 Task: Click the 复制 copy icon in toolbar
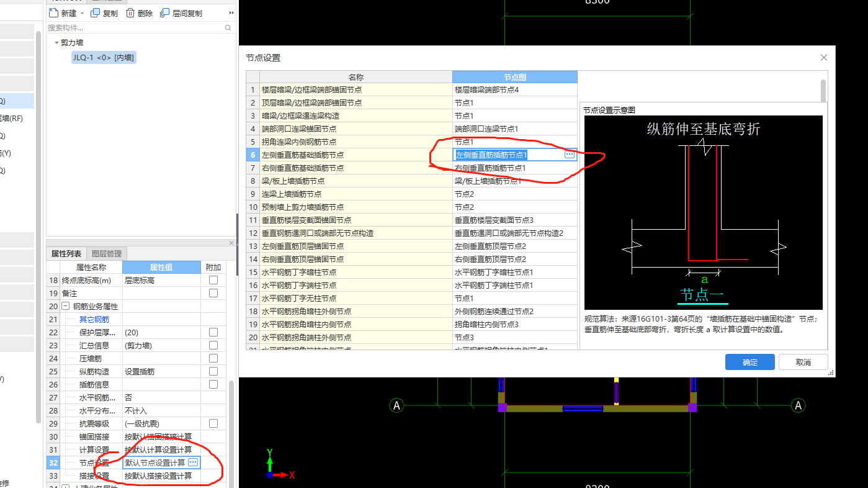pos(95,13)
